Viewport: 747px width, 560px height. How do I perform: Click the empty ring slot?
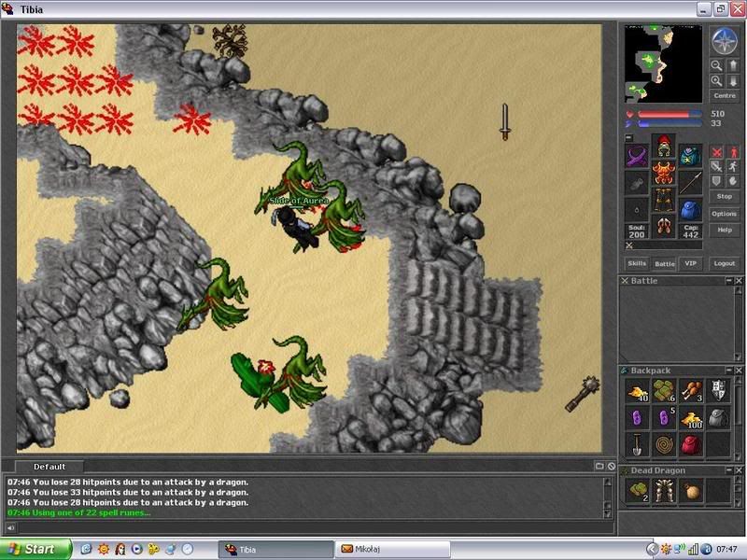pyautogui.click(x=637, y=209)
